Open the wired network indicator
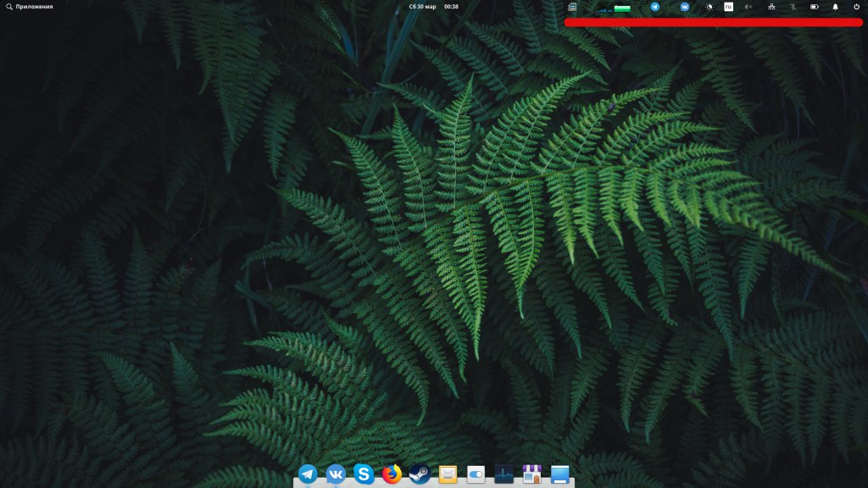 (771, 7)
